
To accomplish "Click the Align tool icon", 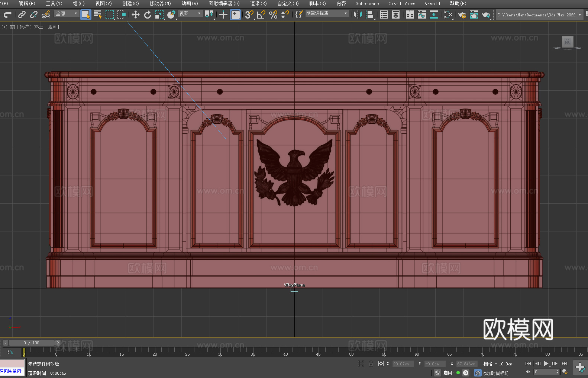I will [x=370, y=14].
